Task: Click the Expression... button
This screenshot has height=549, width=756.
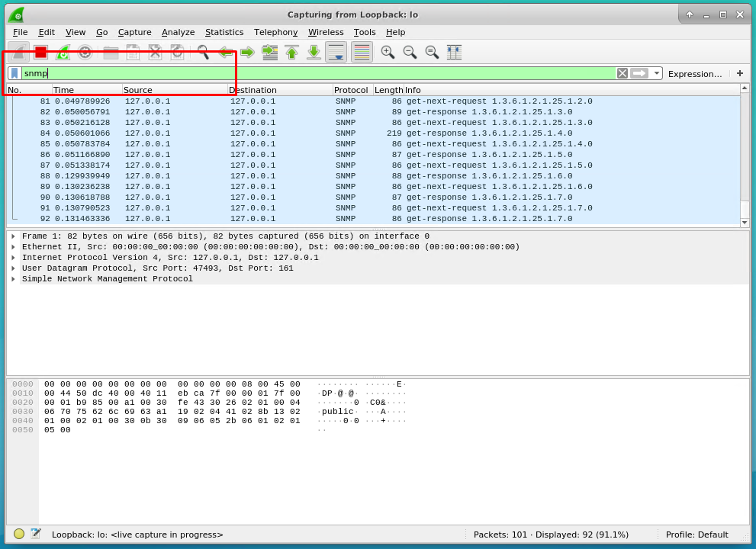Action: pos(695,74)
